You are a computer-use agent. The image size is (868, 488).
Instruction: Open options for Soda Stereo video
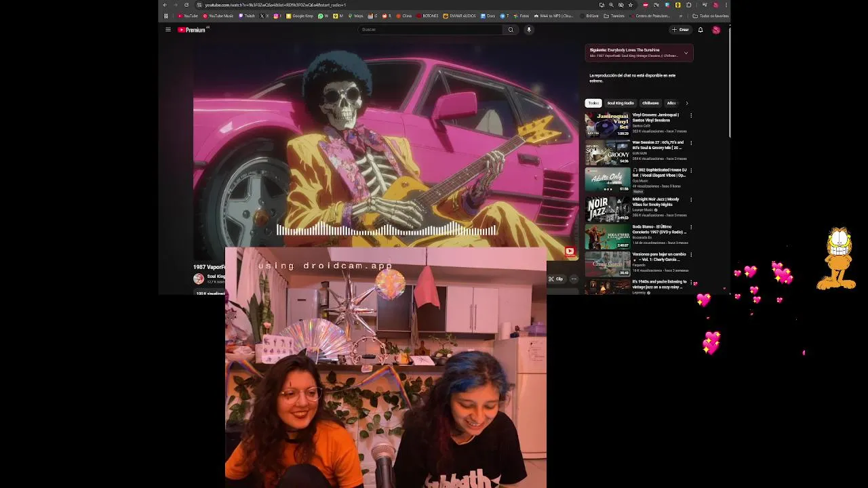point(691,227)
